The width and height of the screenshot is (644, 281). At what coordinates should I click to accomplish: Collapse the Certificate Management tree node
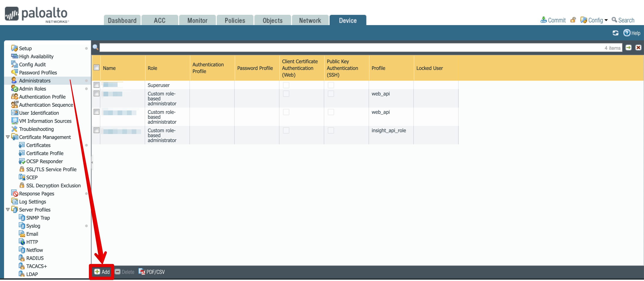(8, 137)
